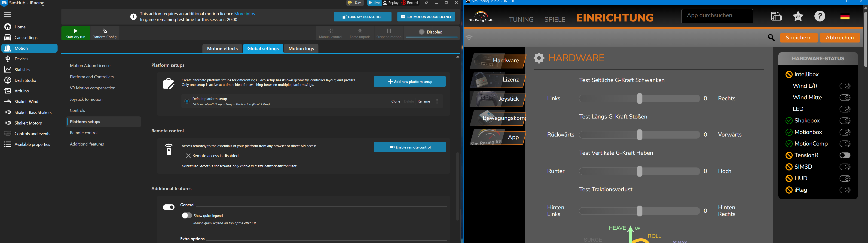Jump to Joystick to motion section
Screen dimensions: 868x243
pyautogui.click(x=86, y=100)
